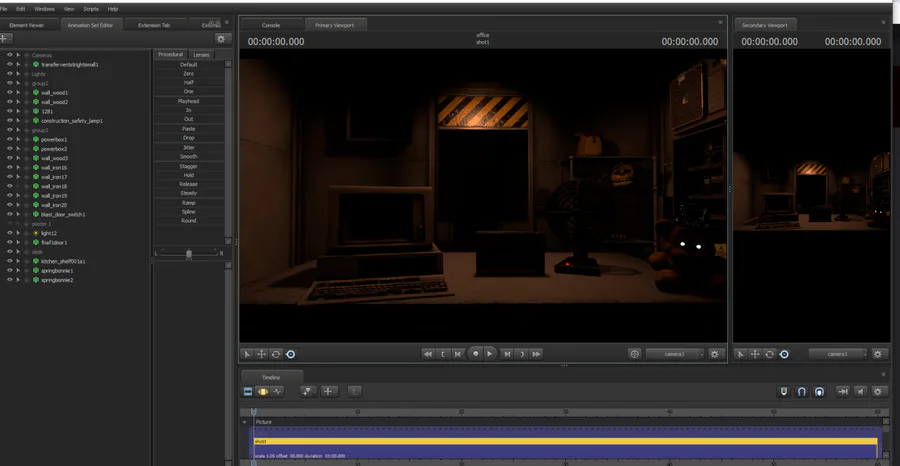Toggle the first snap icon in Timeline toolbar
This screenshot has height=466, width=900.
pos(784,391)
